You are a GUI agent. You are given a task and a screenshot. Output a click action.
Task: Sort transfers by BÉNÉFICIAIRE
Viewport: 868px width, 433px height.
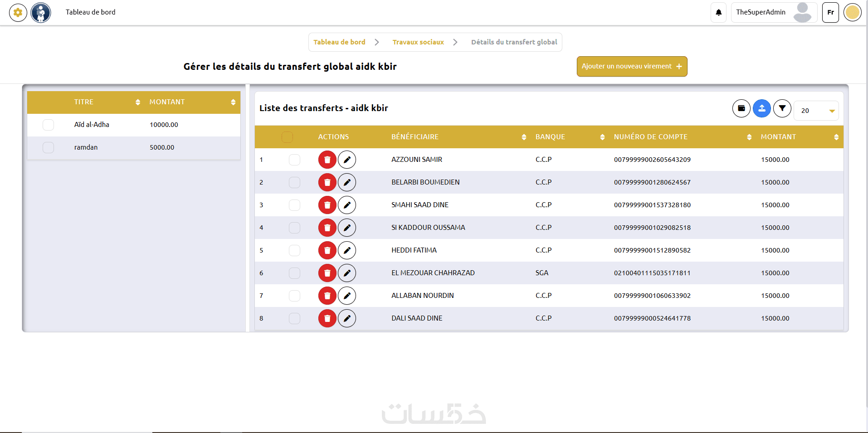click(x=524, y=137)
